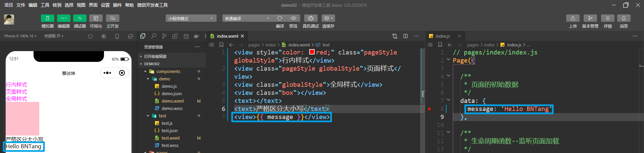
Task: Click the 编译 compile refresh icon
Action: coord(280,18)
